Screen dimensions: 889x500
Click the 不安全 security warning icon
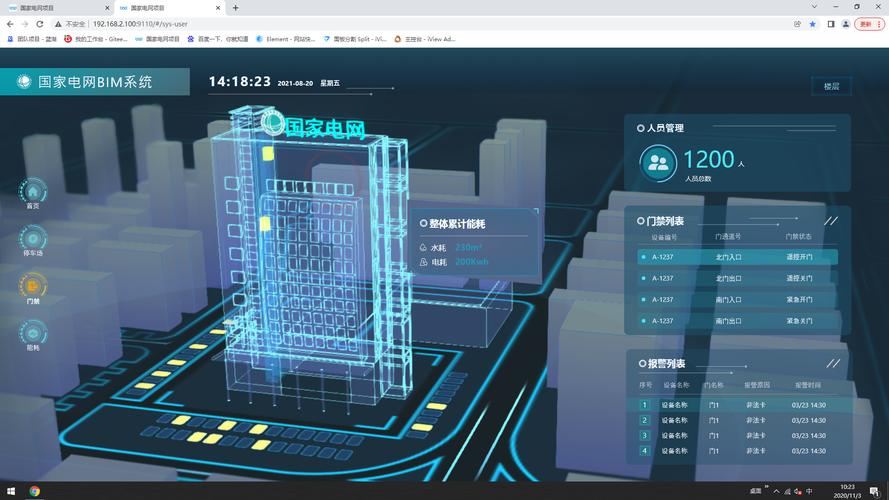[58, 24]
